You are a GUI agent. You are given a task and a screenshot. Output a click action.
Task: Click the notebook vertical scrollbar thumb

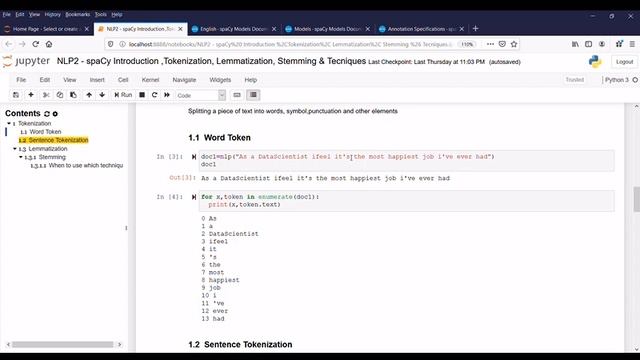[637, 199]
